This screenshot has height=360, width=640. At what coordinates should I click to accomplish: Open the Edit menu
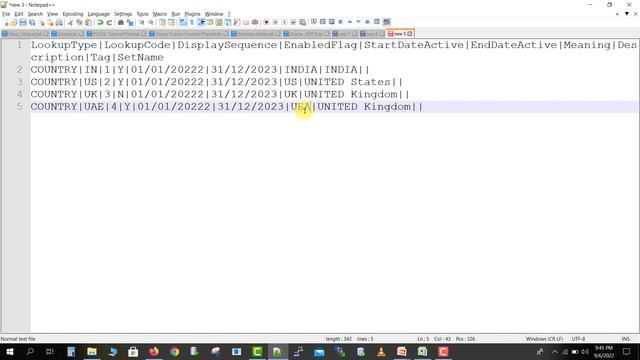pyautogui.click(x=19, y=14)
